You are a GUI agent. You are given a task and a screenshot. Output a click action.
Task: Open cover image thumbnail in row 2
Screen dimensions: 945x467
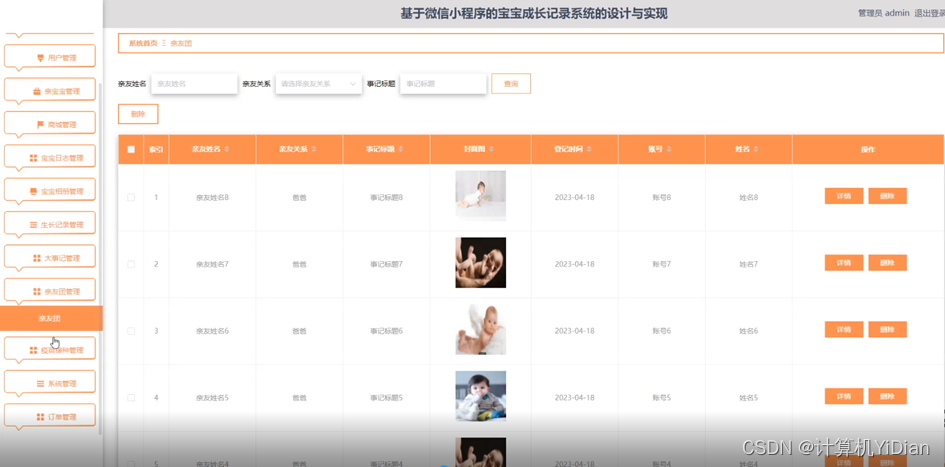tap(480, 263)
